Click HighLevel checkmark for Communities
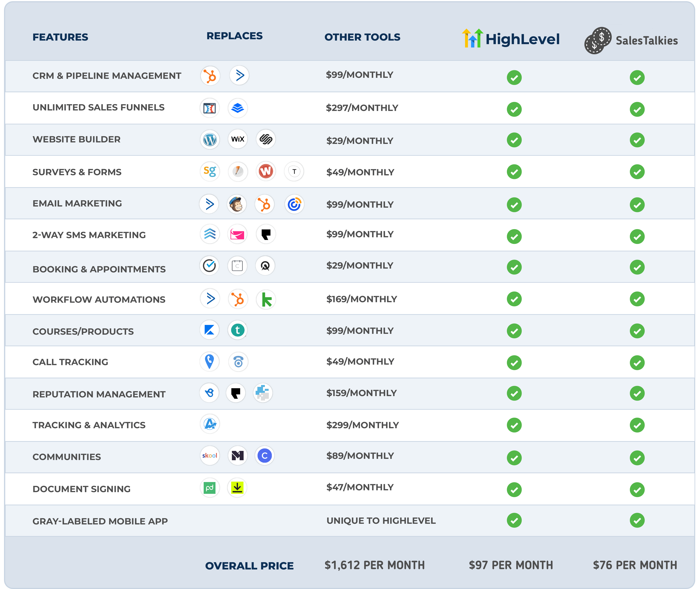 (x=514, y=458)
